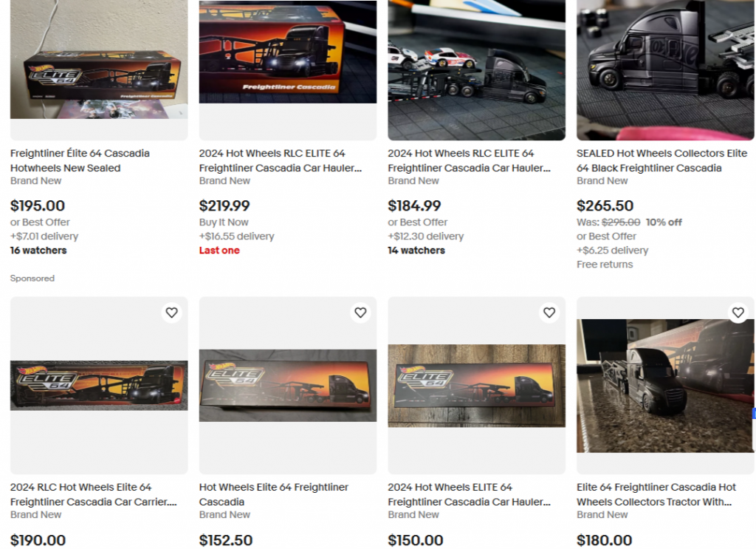756x549 pixels.
Task: Select the truck on granite countertop thumbnail
Action: pos(665,385)
